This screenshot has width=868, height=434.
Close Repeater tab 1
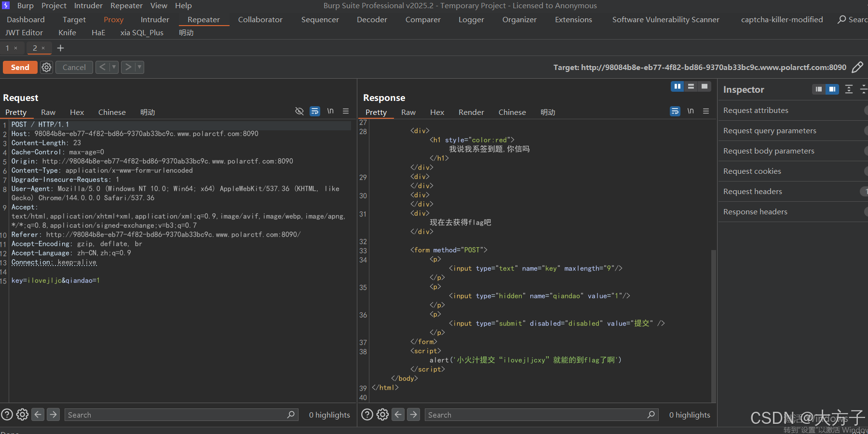(16, 48)
